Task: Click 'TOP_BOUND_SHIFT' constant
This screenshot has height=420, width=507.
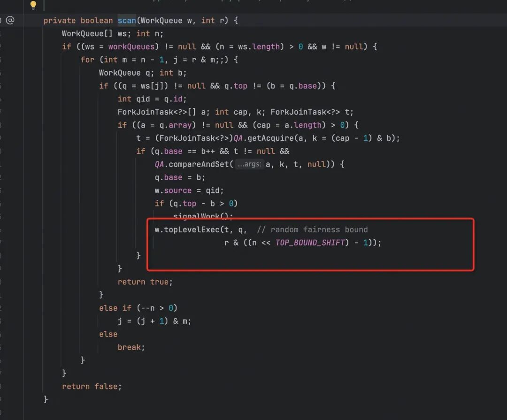Action: [310, 243]
